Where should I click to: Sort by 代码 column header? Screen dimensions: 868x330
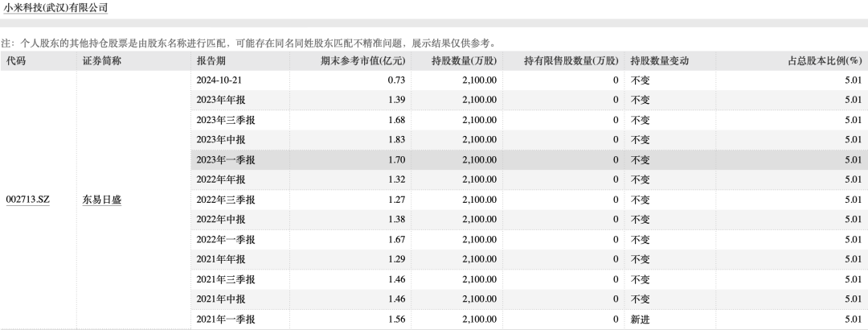[39, 61]
